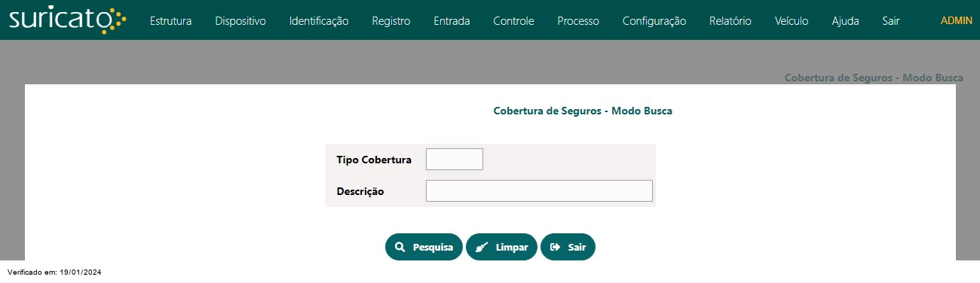Open the Relatório menu

click(x=730, y=21)
